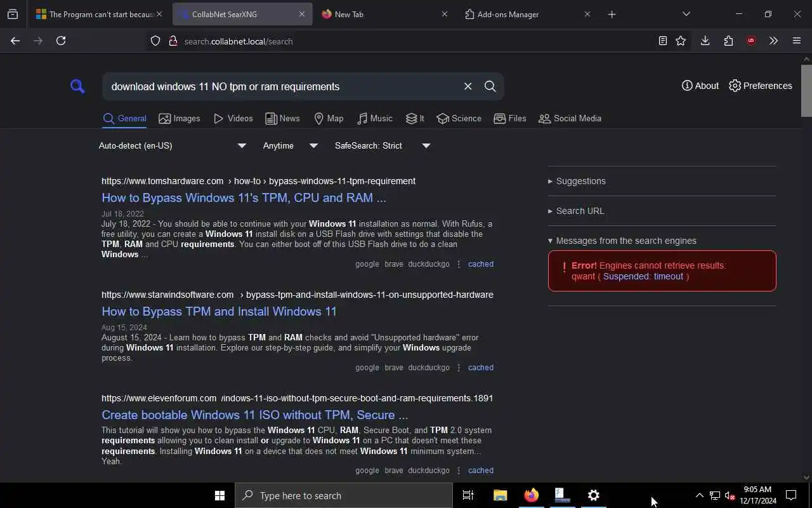Screen dimensions: 812x508
Task: Switch to the Map category
Action: (x=329, y=119)
